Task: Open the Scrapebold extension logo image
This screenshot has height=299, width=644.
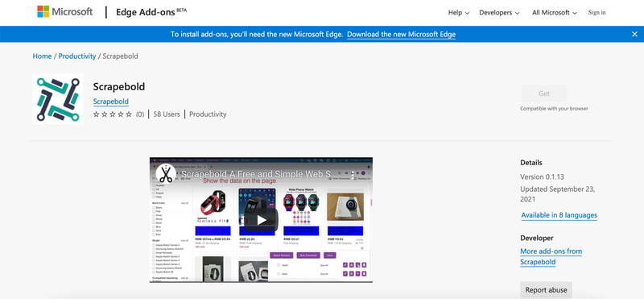Action: 58,99
